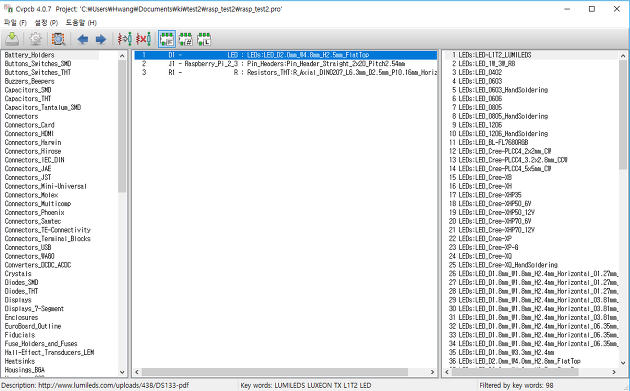Select Connectors_Molex library

[x=31, y=195]
